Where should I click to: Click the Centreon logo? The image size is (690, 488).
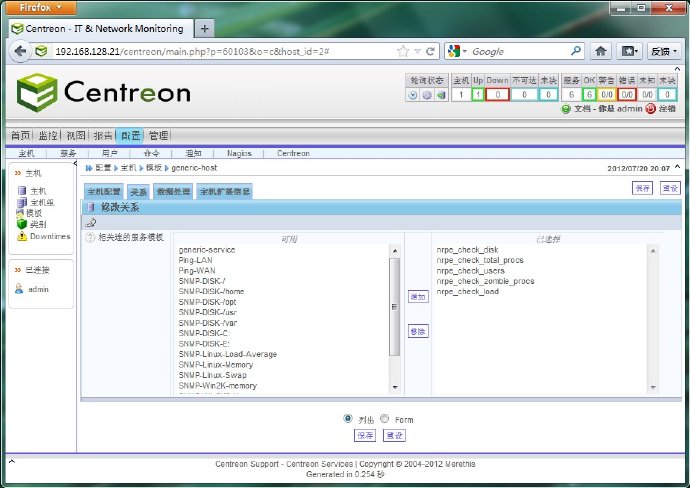pos(103,92)
